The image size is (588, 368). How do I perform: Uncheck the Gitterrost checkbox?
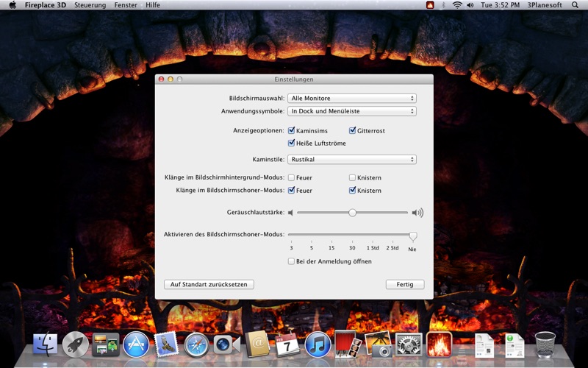coord(352,130)
